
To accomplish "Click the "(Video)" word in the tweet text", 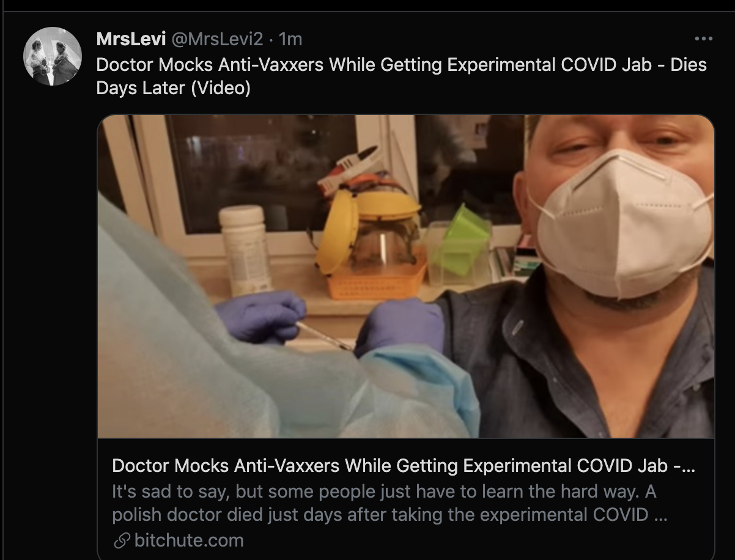I will coord(221,88).
